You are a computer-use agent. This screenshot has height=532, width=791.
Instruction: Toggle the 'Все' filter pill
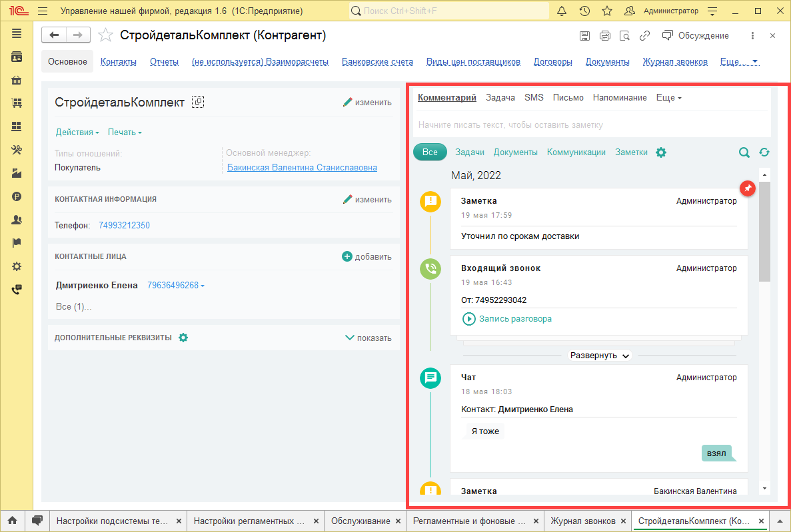[x=430, y=152]
